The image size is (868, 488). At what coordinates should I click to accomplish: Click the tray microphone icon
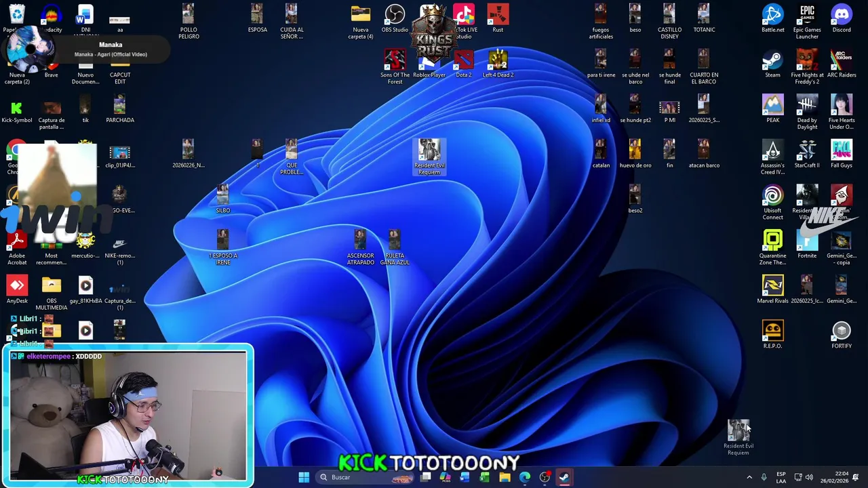(764, 477)
